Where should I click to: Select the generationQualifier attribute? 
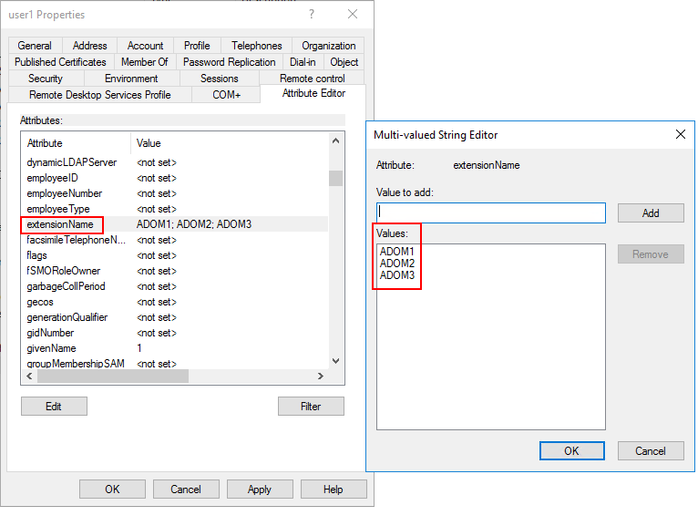coord(174,317)
